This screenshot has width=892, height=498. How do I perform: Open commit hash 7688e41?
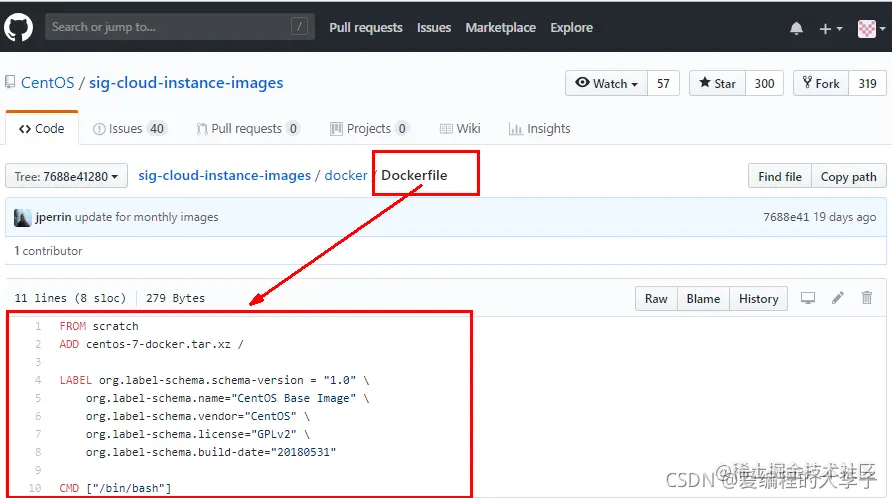[786, 217]
